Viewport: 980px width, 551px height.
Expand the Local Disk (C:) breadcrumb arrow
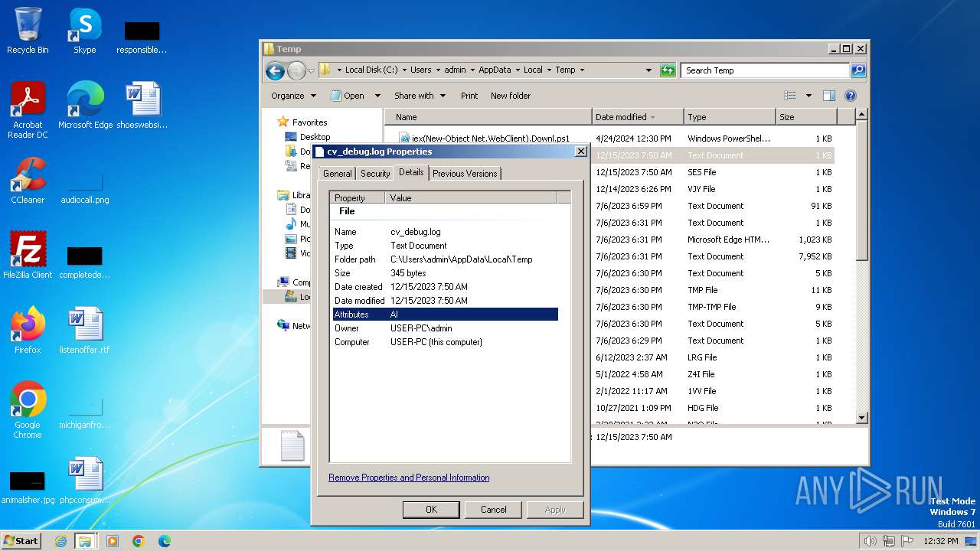pos(404,70)
